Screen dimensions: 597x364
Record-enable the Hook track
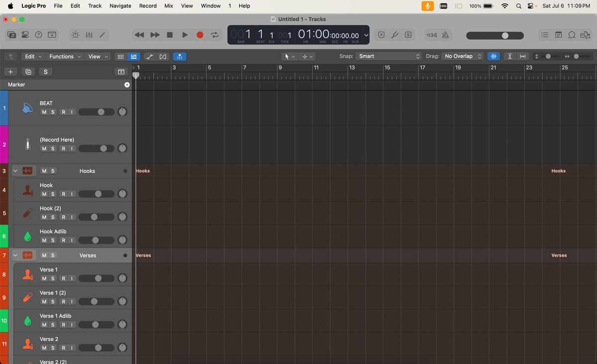click(x=63, y=194)
